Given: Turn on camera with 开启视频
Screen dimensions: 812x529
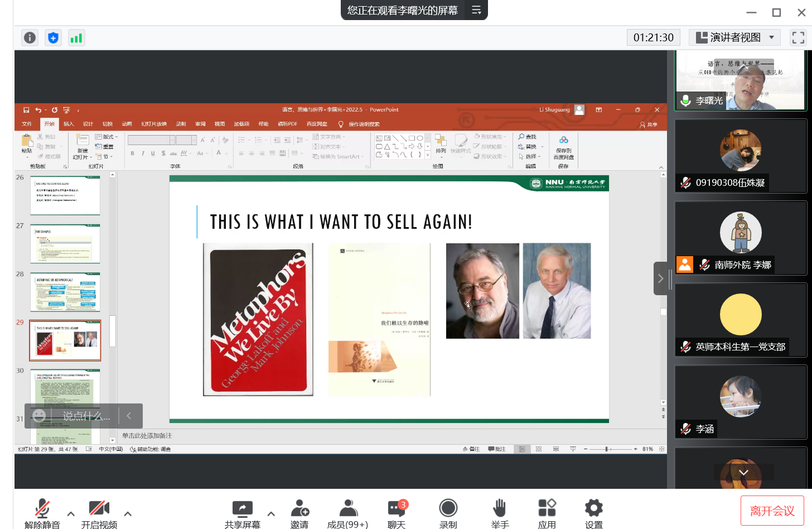Looking at the screenshot, I should tap(99, 513).
